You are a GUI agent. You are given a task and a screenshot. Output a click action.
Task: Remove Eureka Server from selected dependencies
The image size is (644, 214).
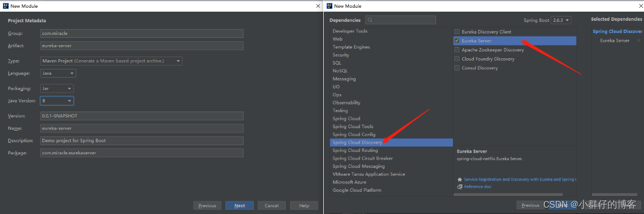pyautogui.click(x=638, y=41)
